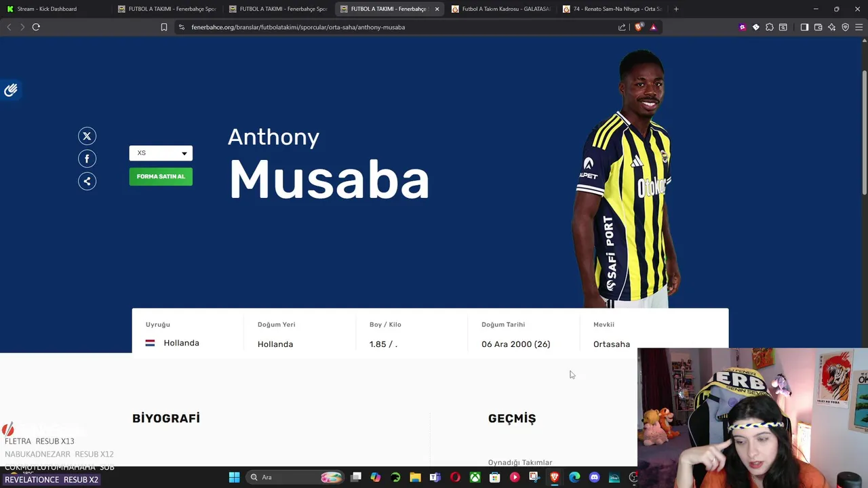Open Microsoft Edge from taskbar
Image resolution: width=868 pixels, height=488 pixels.
pyautogui.click(x=574, y=477)
